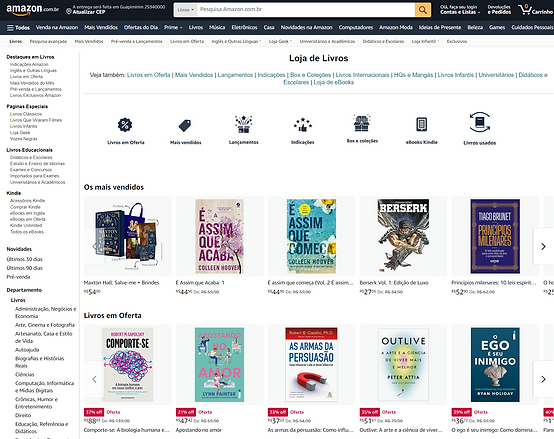Image resolution: width=554 pixels, height=439 pixels.
Task: Show previous items in Os mais vendidos carousel
Action: point(94,246)
